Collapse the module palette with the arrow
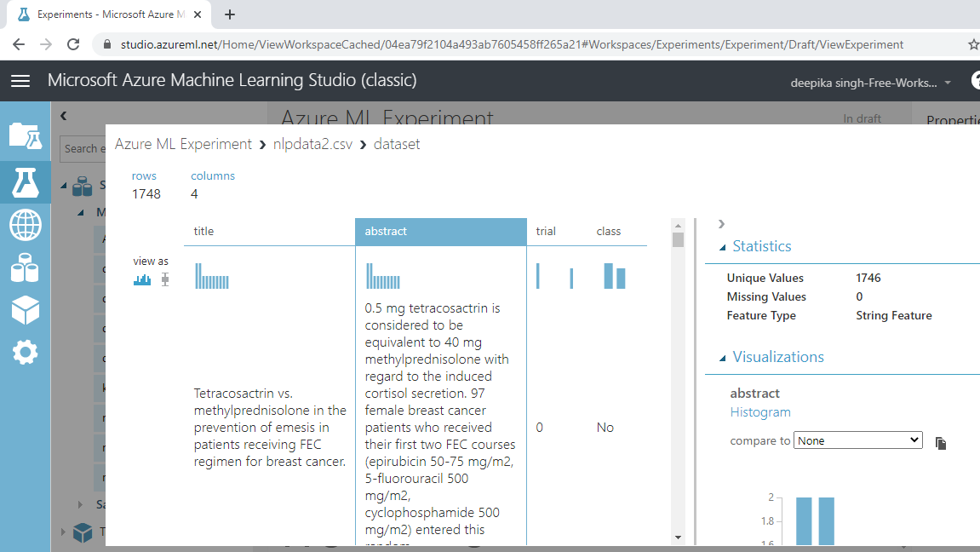This screenshot has width=980, height=552. click(63, 116)
